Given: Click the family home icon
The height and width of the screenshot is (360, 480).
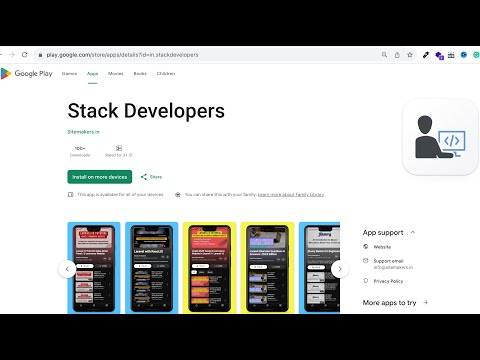Looking at the screenshot, I should 178,194.
